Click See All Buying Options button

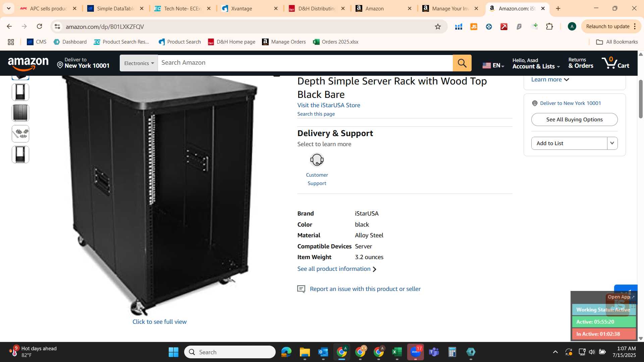pyautogui.click(x=574, y=120)
